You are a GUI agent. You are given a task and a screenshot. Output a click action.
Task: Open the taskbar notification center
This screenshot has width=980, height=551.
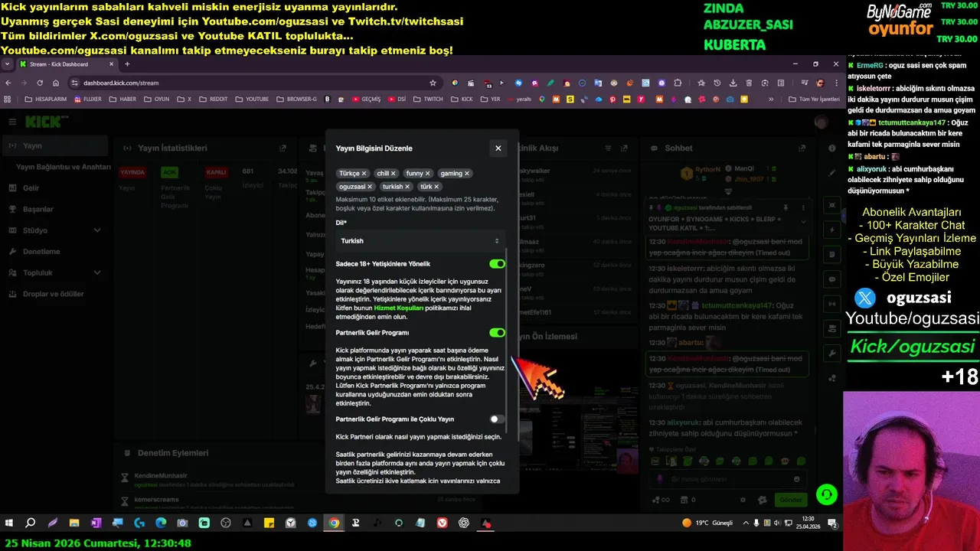tap(832, 523)
